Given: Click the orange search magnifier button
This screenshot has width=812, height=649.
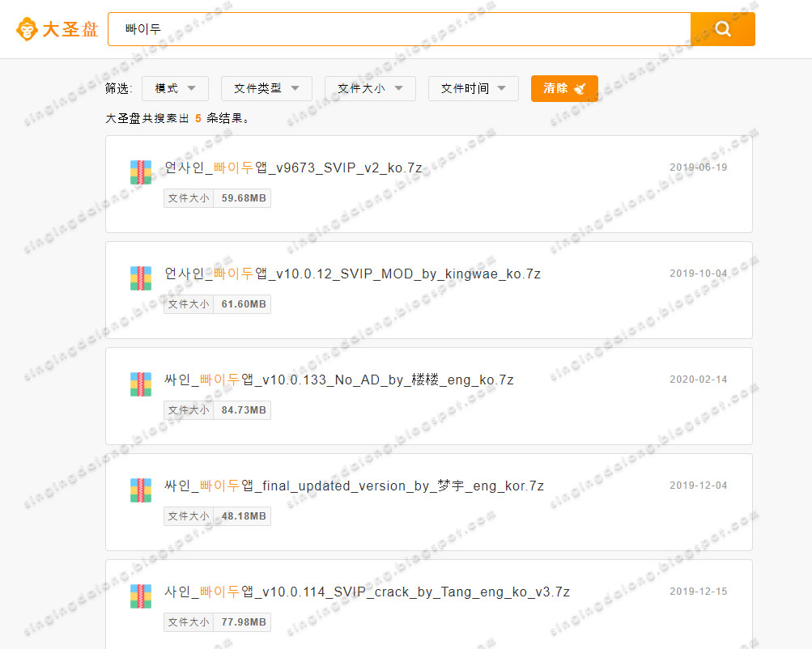Looking at the screenshot, I should click(723, 29).
